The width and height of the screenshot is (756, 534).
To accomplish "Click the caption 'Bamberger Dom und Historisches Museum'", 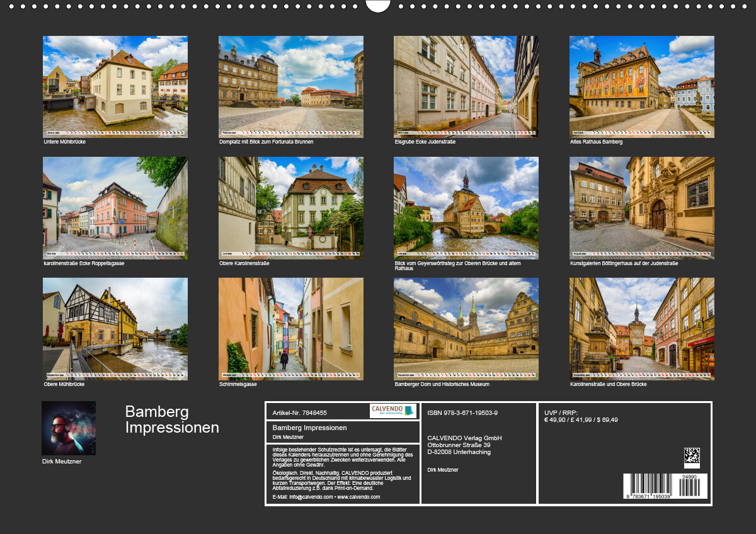I will click(442, 383).
